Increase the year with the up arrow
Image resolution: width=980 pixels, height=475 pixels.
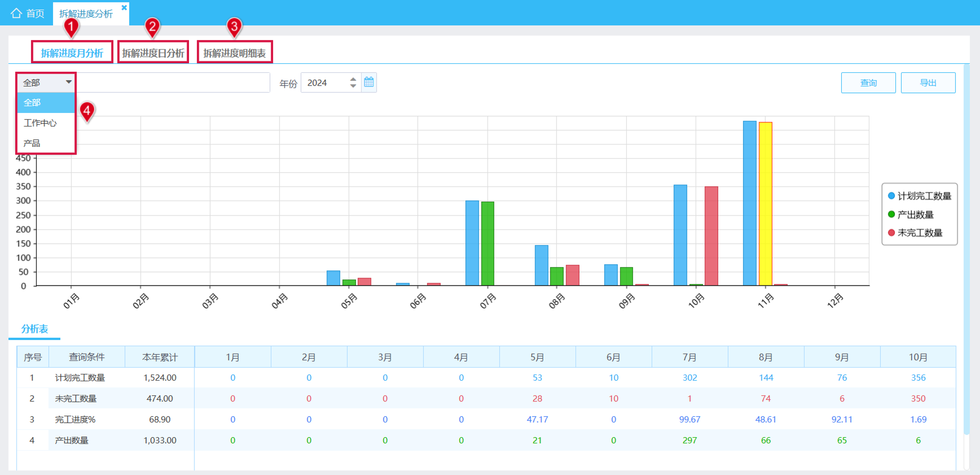[353, 79]
